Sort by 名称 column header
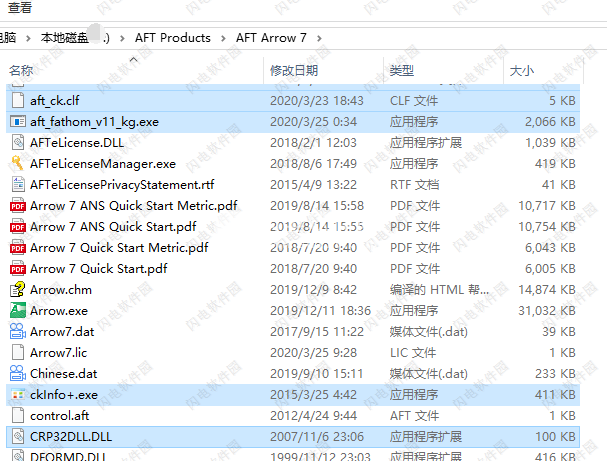The height and width of the screenshot is (461, 607). (x=21, y=70)
